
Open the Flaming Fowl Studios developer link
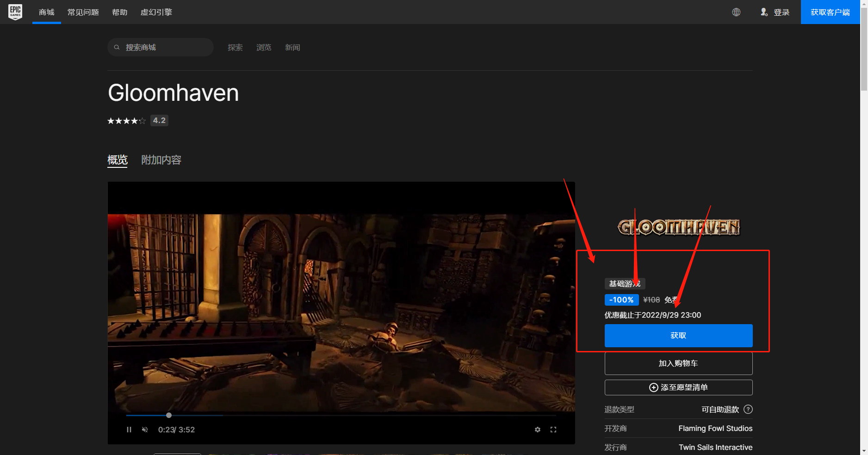[715, 428]
